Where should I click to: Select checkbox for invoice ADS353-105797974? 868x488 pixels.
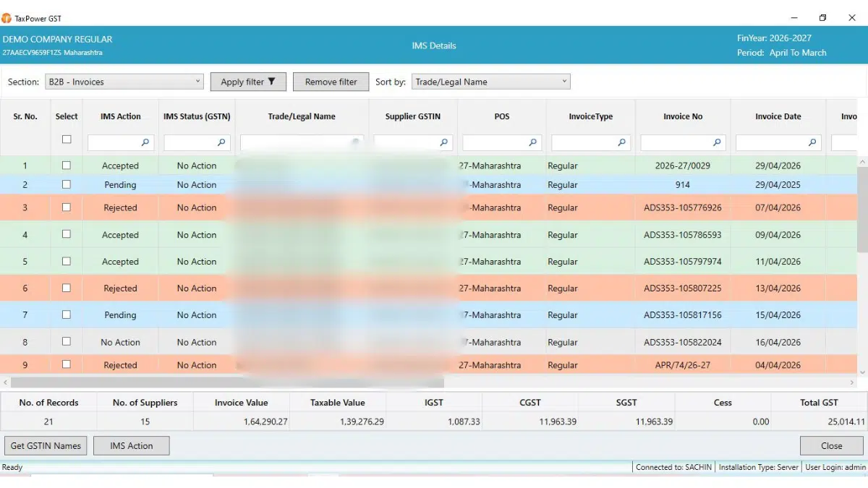click(67, 261)
